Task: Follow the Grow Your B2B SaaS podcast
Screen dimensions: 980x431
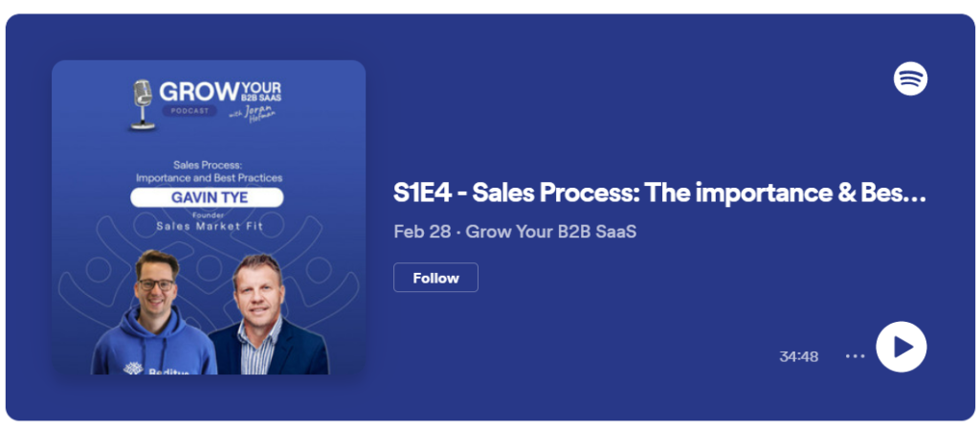Action: 435,278
